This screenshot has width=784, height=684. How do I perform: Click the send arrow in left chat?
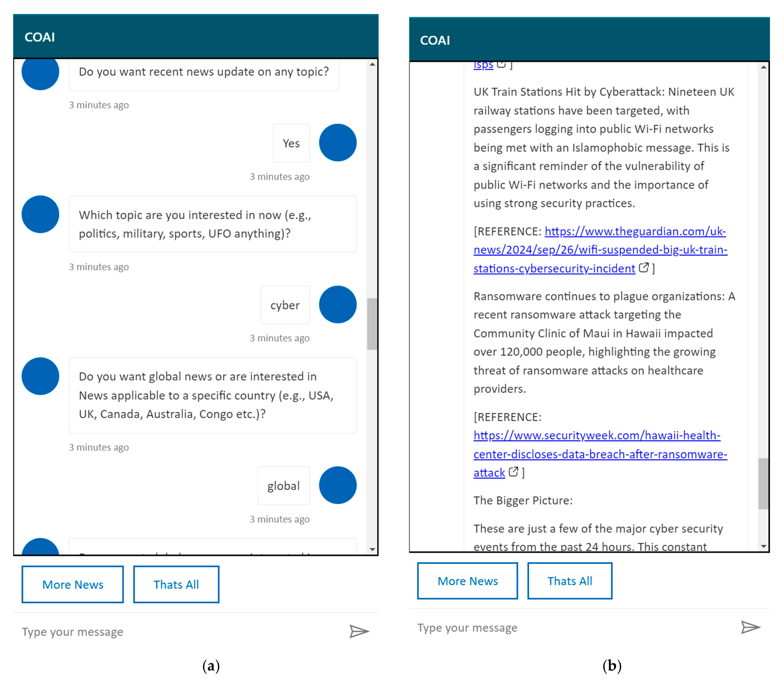click(x=359, y=631)
